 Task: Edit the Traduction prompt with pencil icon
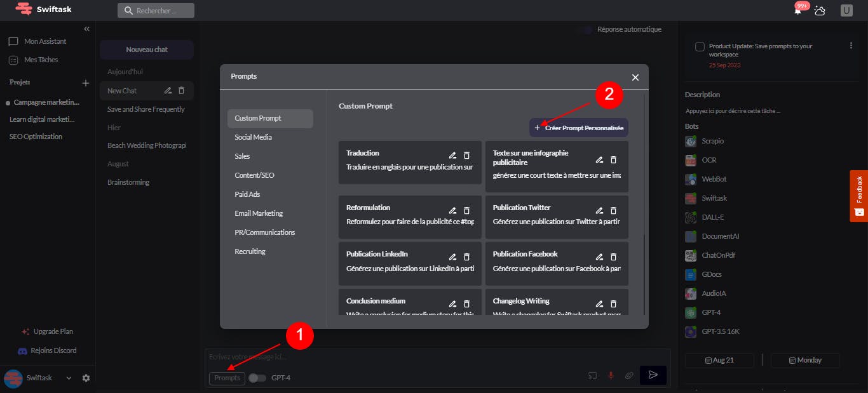(452, 155)
